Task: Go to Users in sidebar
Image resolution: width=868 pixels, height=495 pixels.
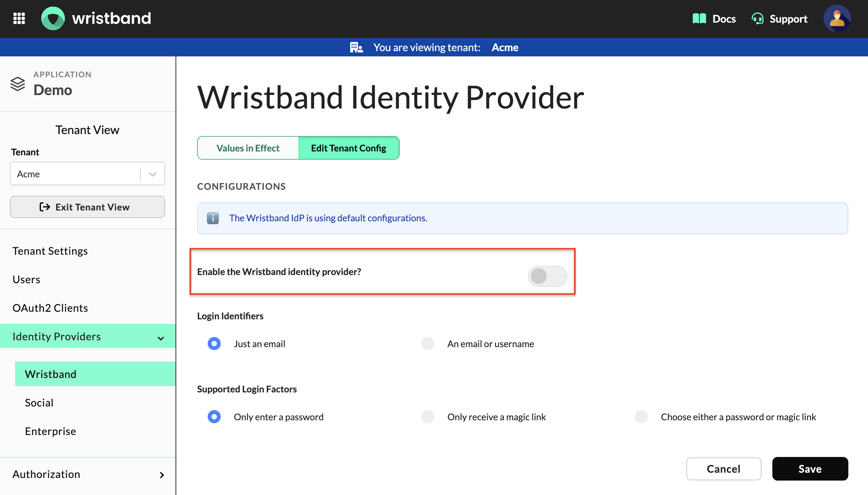Action: [x=27, y=279]
